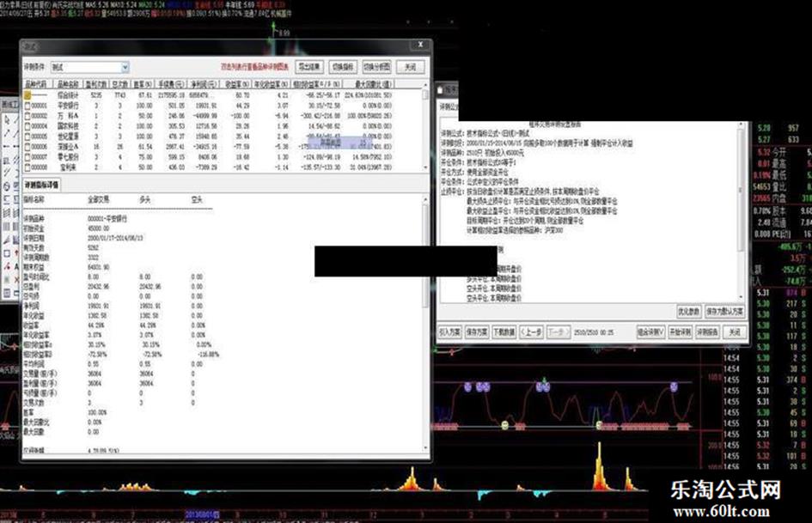Click the 保存为默认方案 button
Image resolution: width=812 pixels, height=523 pixels.
pos(725,311)
